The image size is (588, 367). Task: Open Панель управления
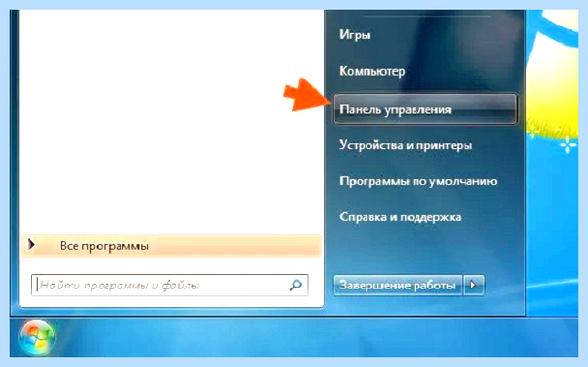(x=425, y=109)
